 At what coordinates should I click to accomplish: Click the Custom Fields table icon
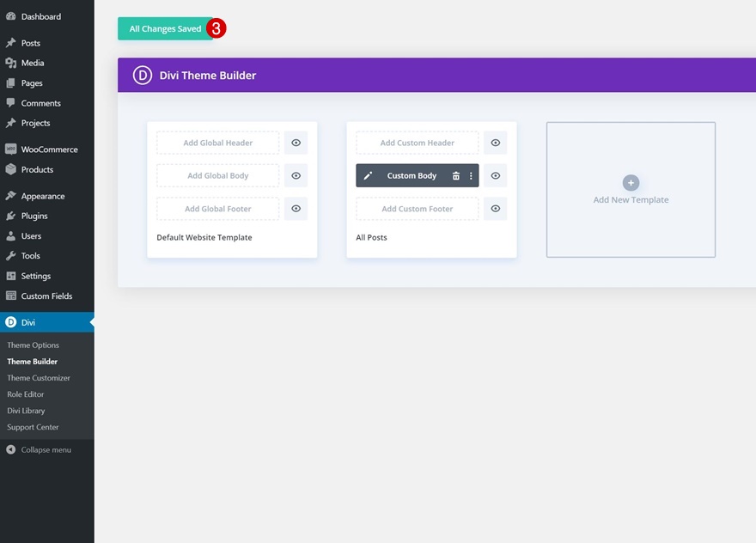(10, 296)
